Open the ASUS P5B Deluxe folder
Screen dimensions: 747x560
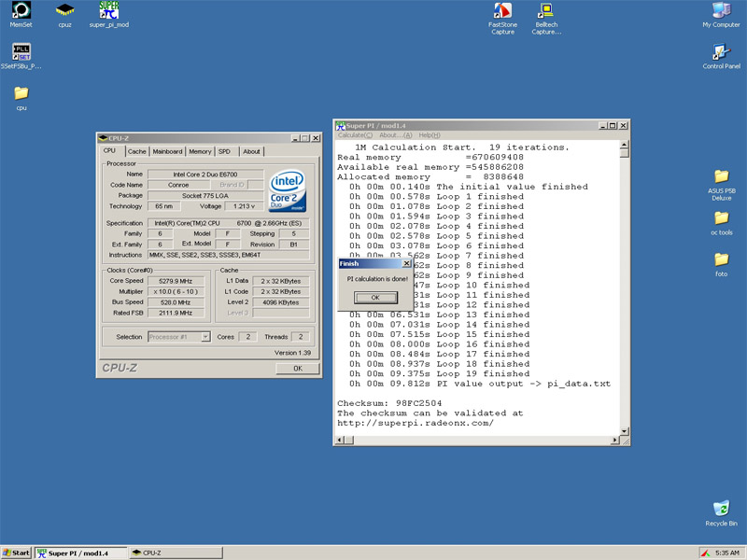(720, 176)
